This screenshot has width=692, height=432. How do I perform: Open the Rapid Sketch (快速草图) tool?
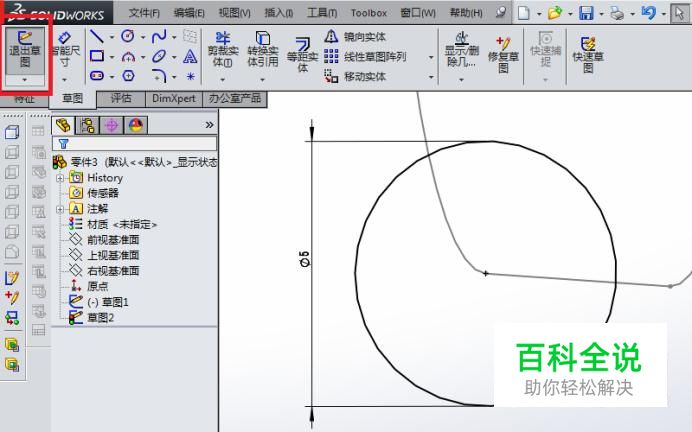coord(587,52)
